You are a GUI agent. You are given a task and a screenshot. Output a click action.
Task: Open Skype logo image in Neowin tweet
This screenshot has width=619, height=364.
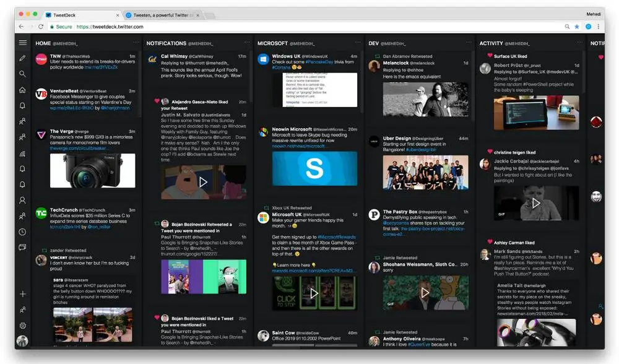click(314, 168)
